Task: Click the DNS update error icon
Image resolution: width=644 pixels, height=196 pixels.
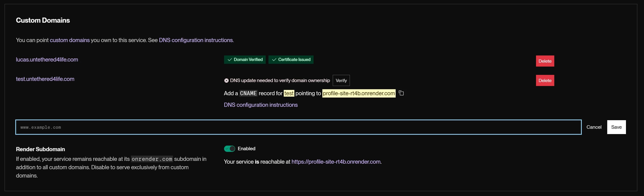Action: 226,80
